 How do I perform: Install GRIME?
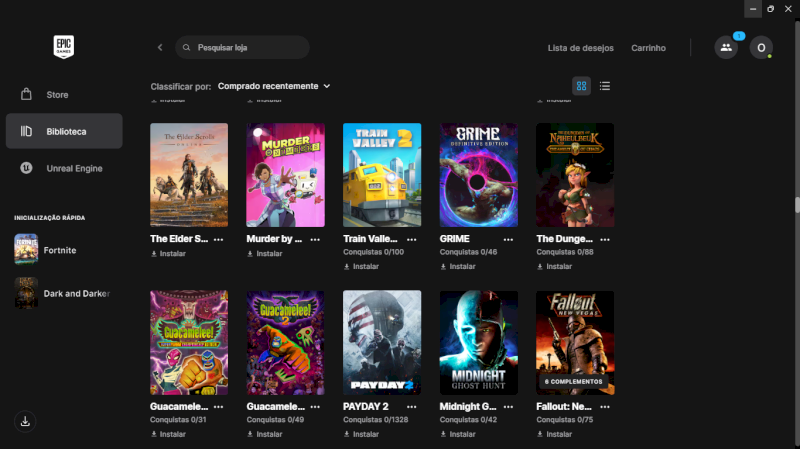[458, 266]
